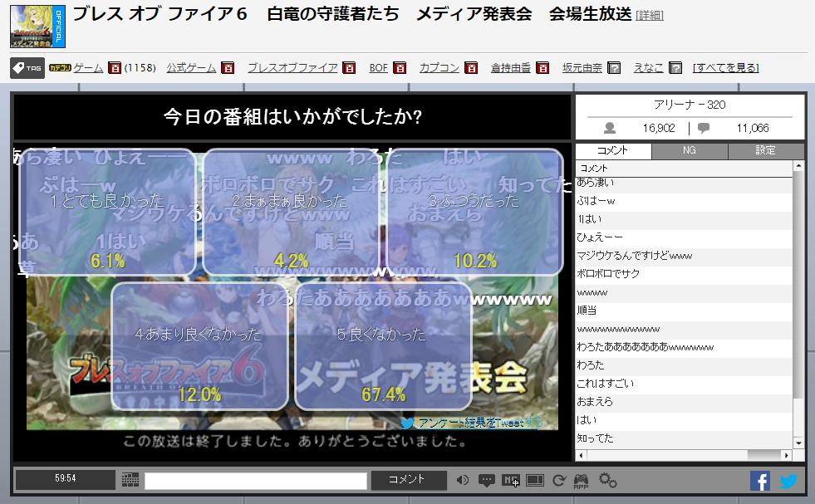This screenshot has height=504, width=815.
Task: Select the comment これはすごい in list
Action: coord(684,384)
